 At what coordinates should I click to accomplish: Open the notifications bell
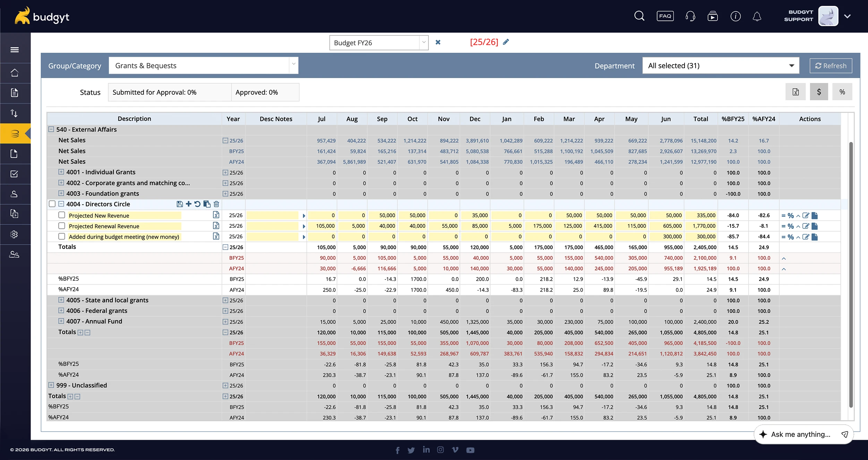[757, 16]
